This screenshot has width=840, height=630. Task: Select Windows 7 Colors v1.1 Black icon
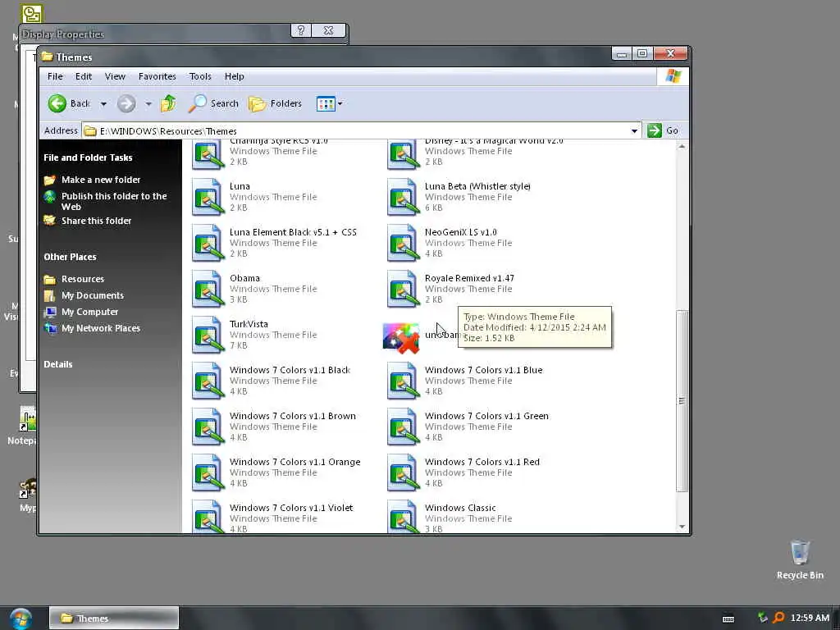208,381
